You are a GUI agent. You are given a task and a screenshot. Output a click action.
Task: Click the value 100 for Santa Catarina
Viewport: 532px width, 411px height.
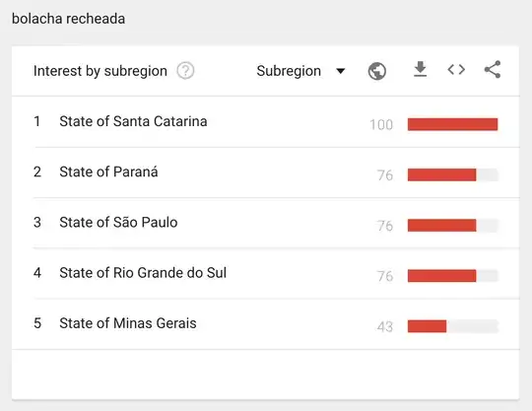381,125
